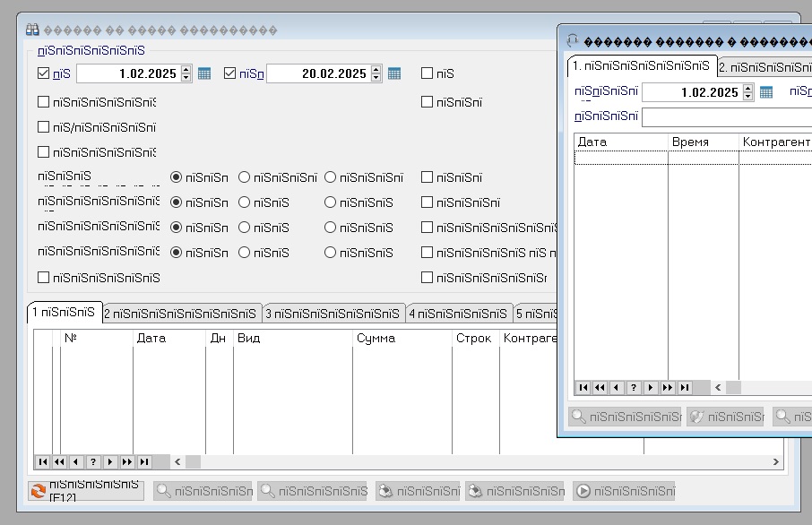Open calendar picker beside the 1.02.2025 date in main window
812x525 pixels.
click(204, 73)
